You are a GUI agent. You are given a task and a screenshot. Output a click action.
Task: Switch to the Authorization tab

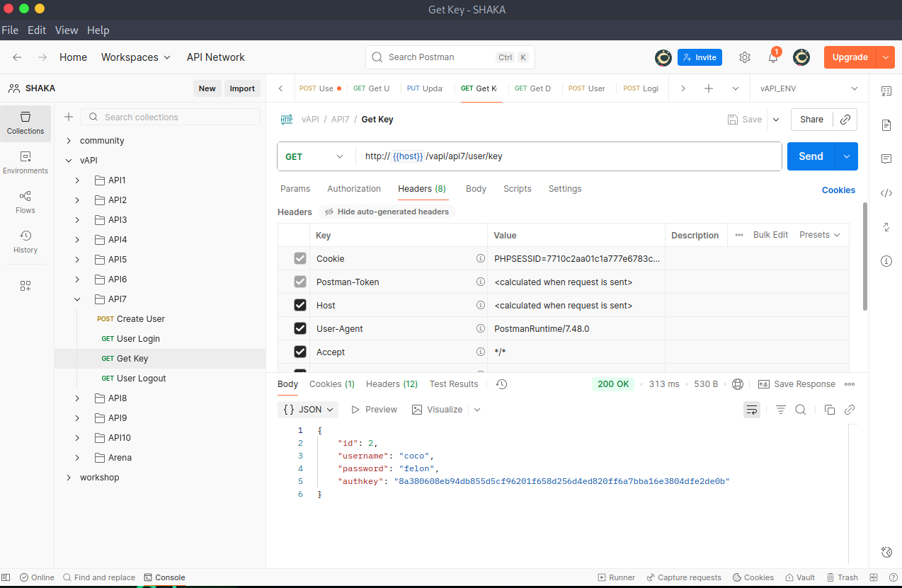click(354, 189)
